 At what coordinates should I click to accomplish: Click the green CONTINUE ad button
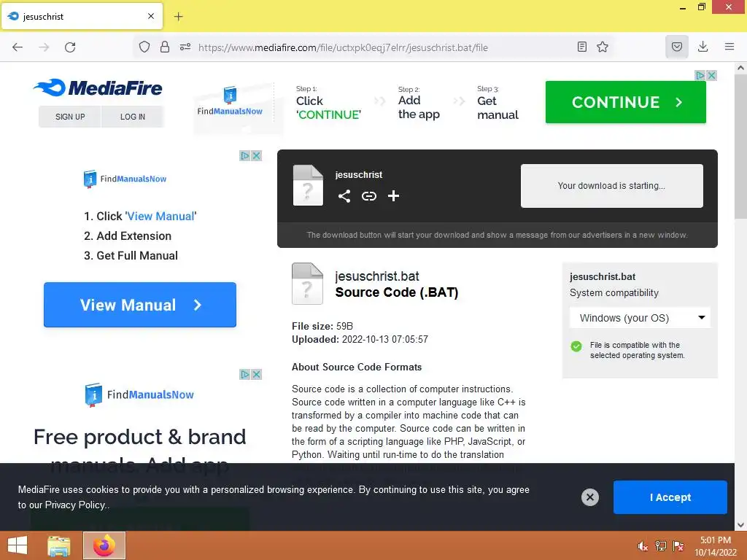point(625,102)
